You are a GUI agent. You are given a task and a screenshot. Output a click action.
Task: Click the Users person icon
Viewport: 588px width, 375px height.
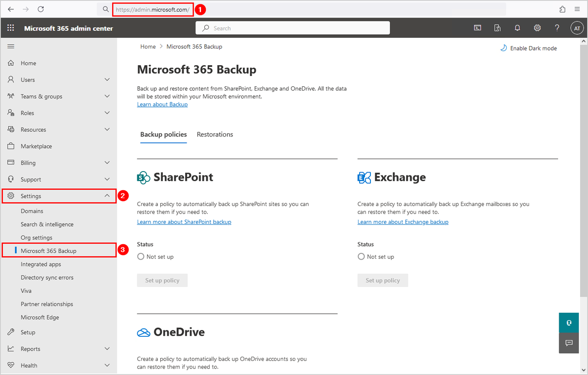pos(11,80)
